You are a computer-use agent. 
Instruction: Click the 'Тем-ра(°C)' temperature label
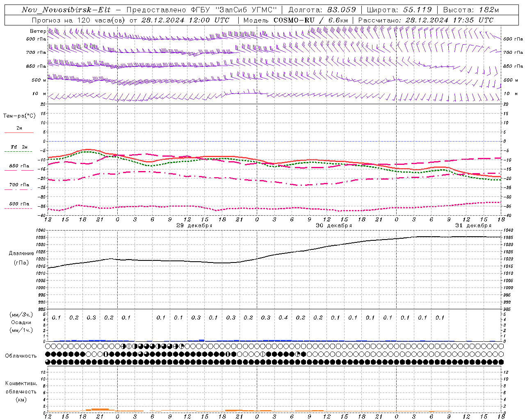click(x=19, y=116)
